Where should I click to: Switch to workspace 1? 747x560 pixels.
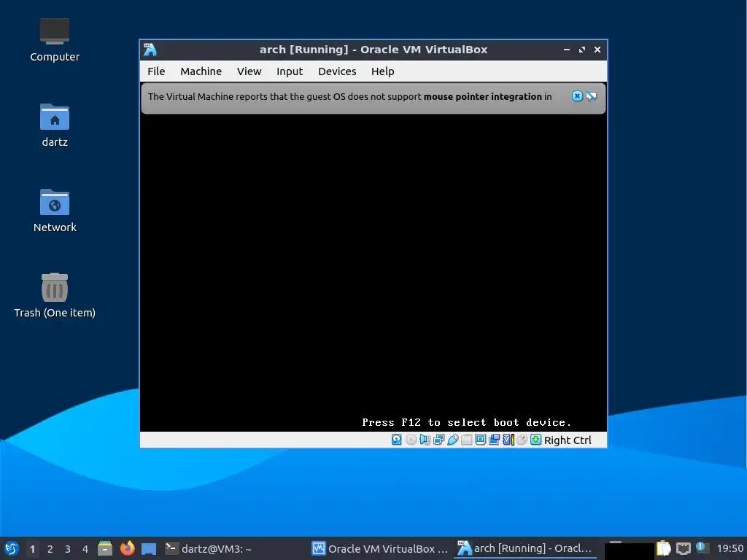[32, 549]
